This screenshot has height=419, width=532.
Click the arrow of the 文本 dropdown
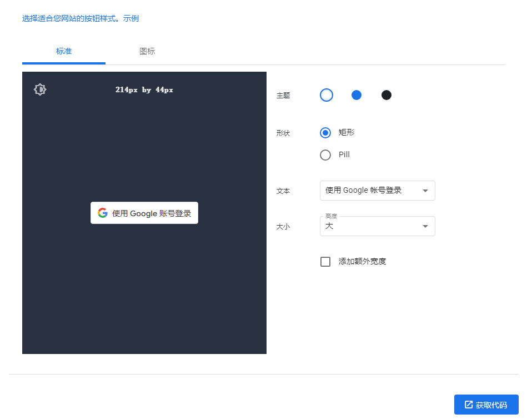(x=425, y=191)
